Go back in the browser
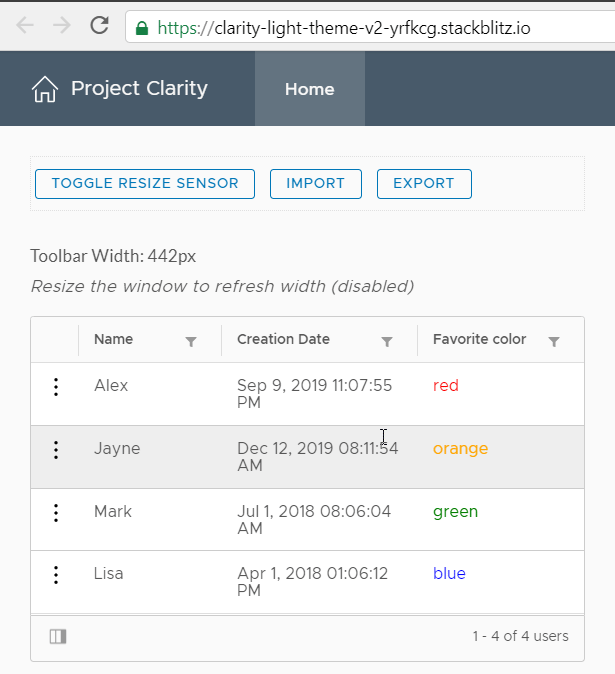The width and height of the screenshot is (615, 674). pos(24,26)
